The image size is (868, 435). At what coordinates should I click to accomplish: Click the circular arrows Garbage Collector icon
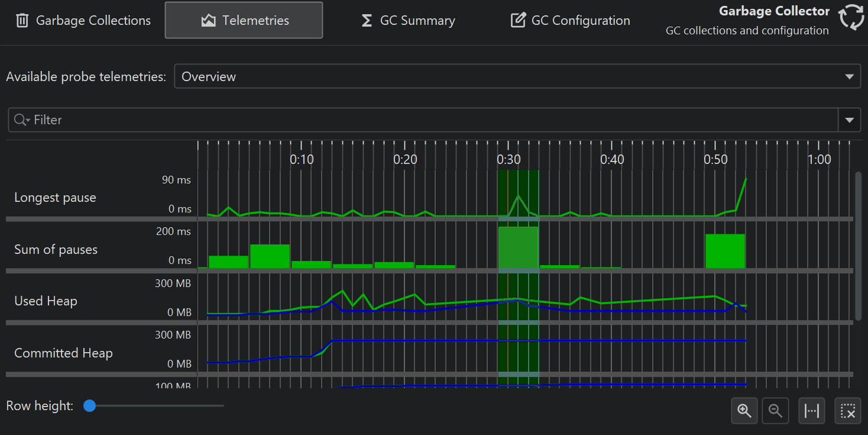tap(851, 17)
